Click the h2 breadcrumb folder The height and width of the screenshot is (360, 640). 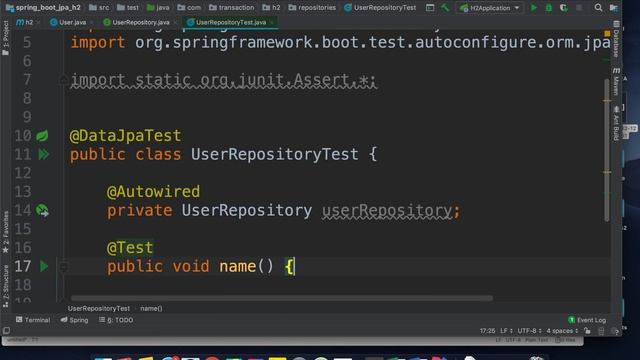click(271, 7)
